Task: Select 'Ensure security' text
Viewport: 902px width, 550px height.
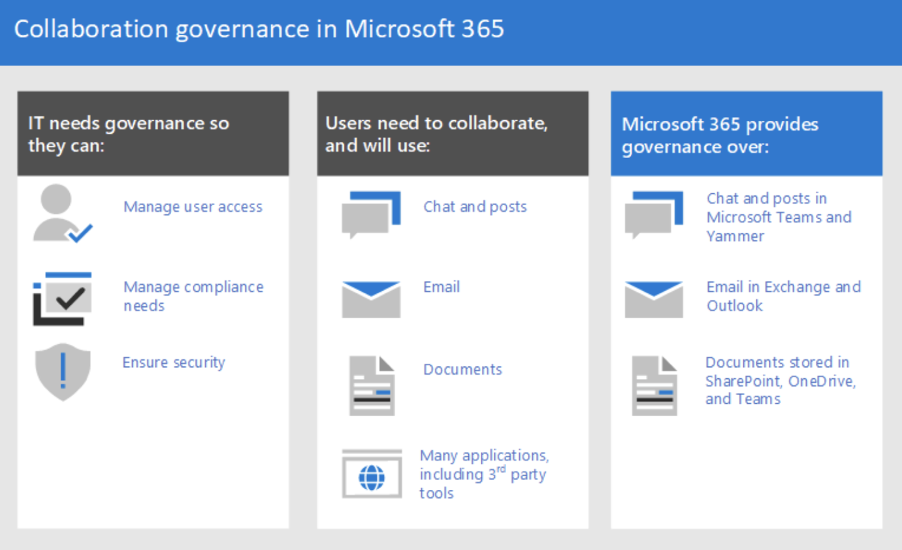Action: pyautogui.click(x=174, y=362)
